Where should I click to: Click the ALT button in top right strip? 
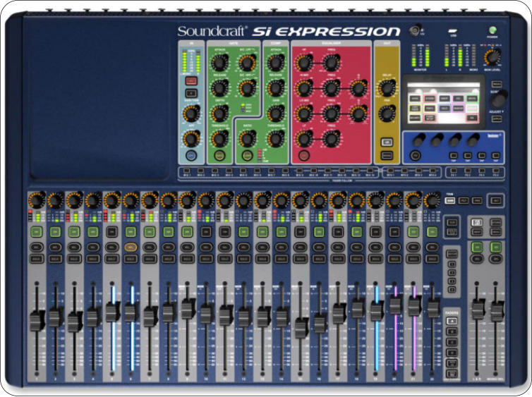pyautogui.click(x=496, y=201)
